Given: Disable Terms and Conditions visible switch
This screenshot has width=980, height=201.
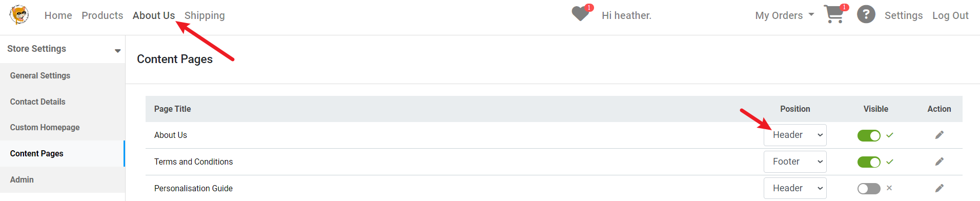Looking at the screenshot, I should (x=869, y=162).
